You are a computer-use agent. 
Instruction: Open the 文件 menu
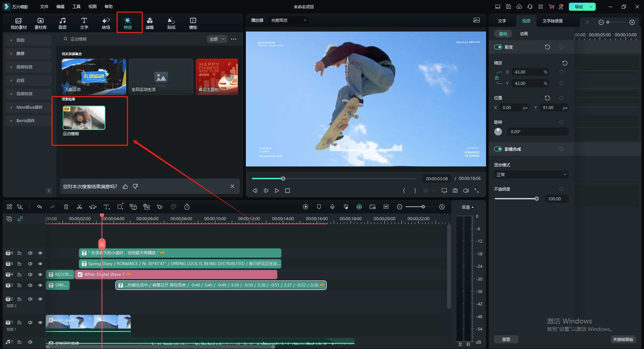click(x=44, y=7)
